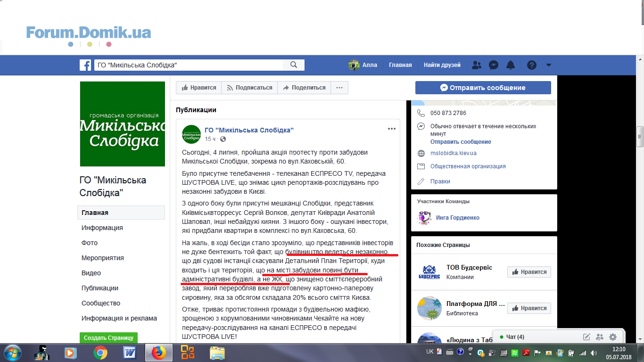
Task: Click the Правки link
Action: pos(440,181)
